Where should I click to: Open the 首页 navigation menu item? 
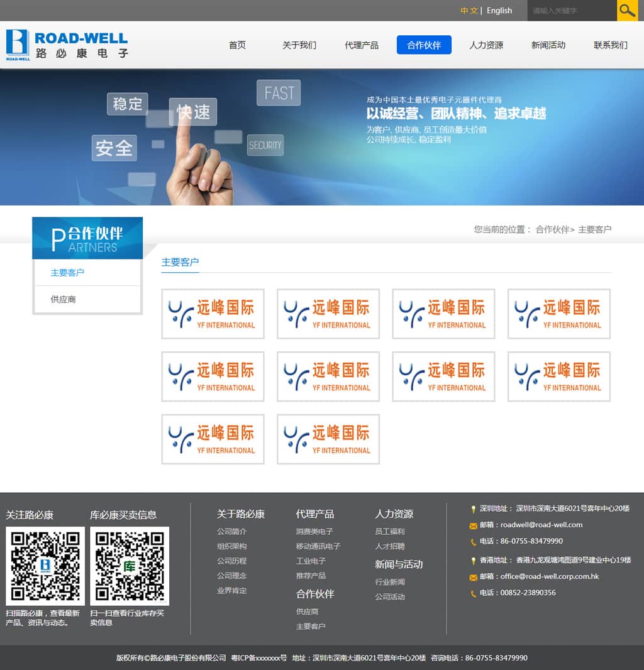(237, 45)
